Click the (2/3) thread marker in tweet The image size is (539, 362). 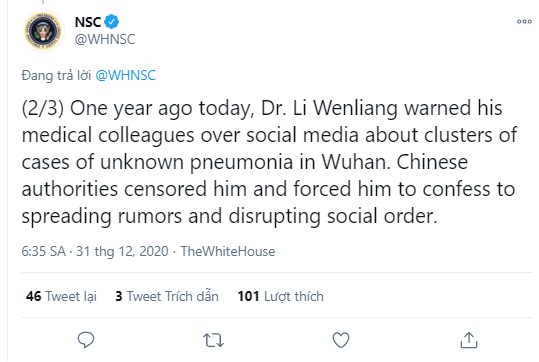click(x=43, y=108)
